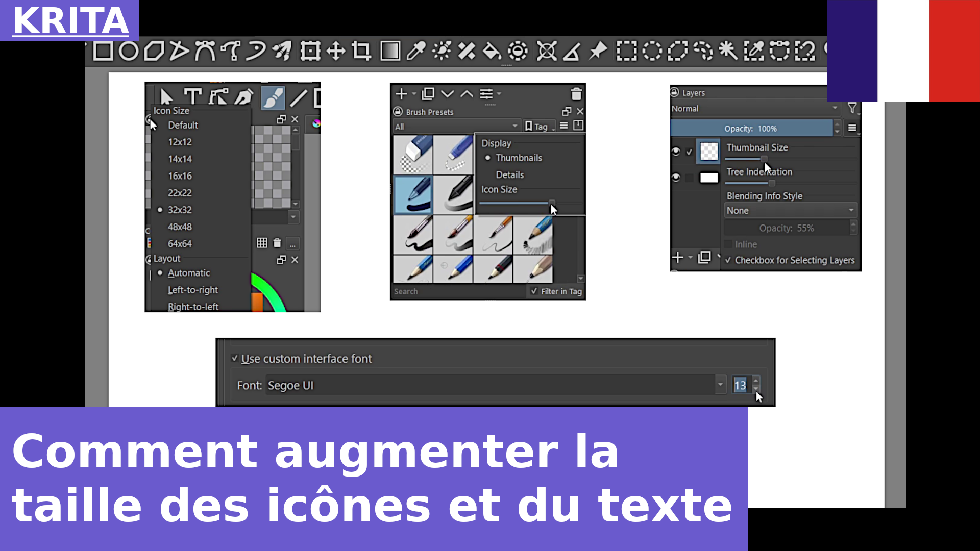The height and width of the screenshot is (551, 980).
Task: Select the Ellipse tool
Action: click(129, 51)
